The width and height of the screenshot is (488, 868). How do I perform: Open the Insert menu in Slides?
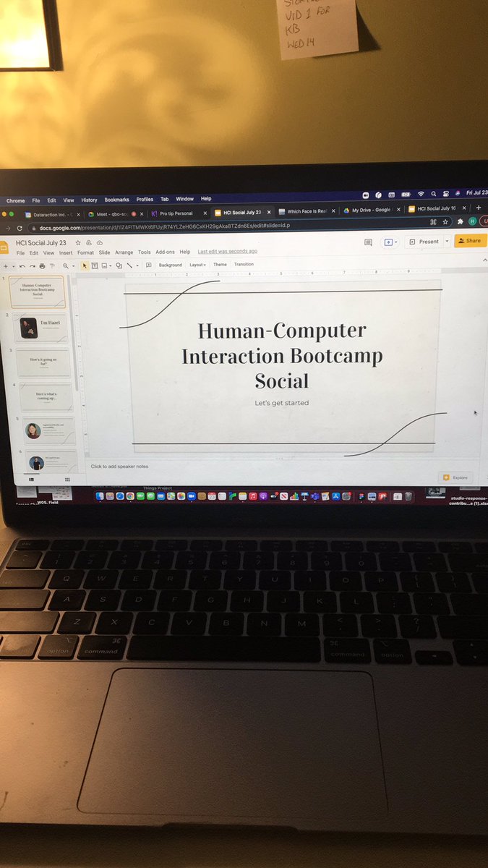66,252
